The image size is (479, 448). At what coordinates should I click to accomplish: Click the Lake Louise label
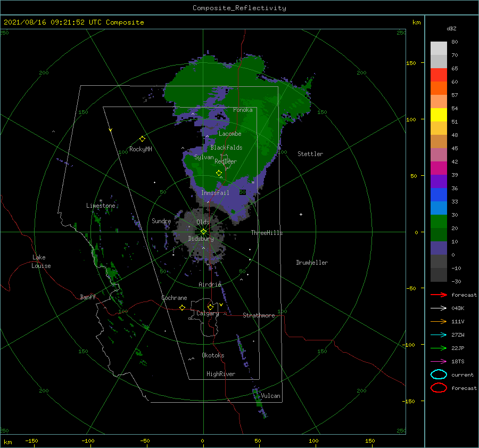[41, 262]
